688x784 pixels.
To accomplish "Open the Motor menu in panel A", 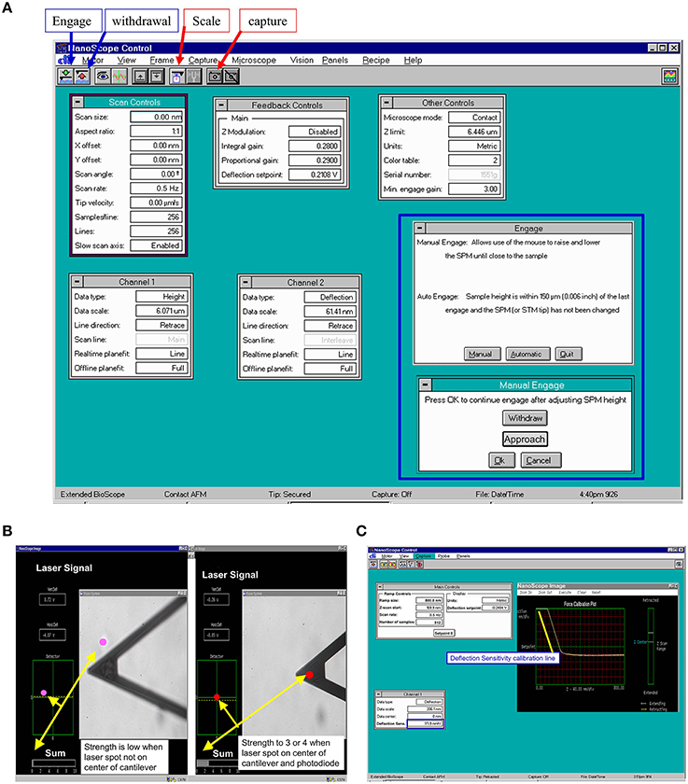I will click(x=93, y=60).
